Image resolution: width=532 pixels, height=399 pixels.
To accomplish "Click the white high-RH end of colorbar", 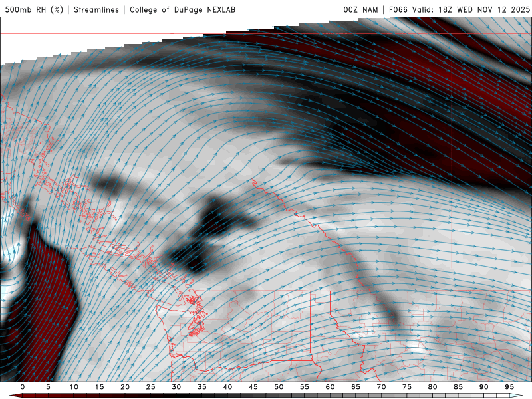I will pyautogui.click(x=517, y=396).
